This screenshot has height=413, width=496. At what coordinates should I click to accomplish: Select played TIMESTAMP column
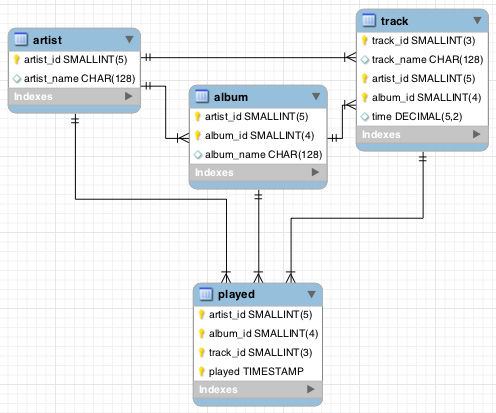click(x=256, y=371)
